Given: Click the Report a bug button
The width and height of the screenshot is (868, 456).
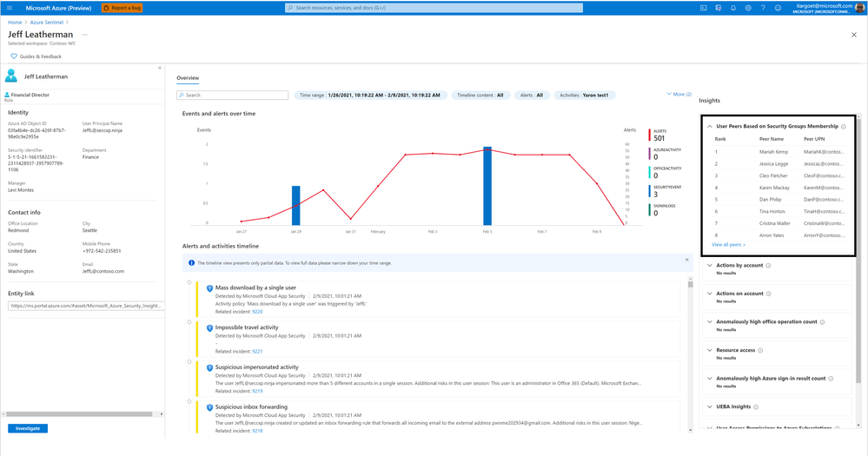Looking at the screenshot, I should pos(122,8).
